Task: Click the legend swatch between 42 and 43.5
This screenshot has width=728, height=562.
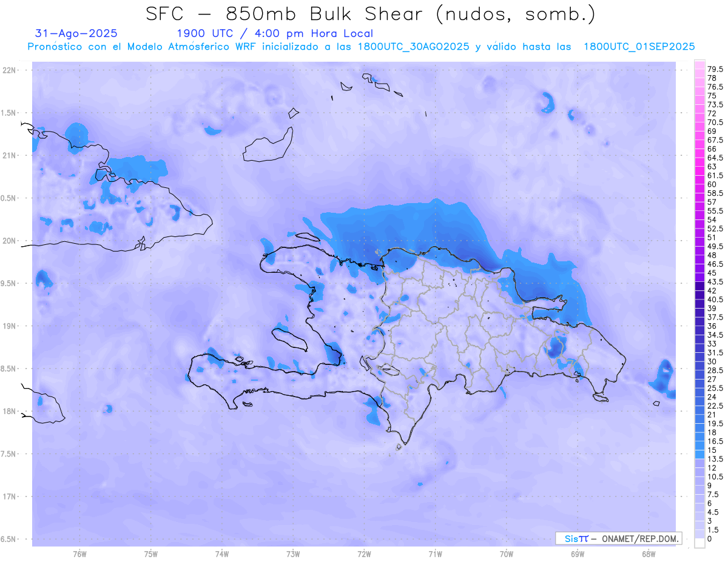Action: click(699, 287)
